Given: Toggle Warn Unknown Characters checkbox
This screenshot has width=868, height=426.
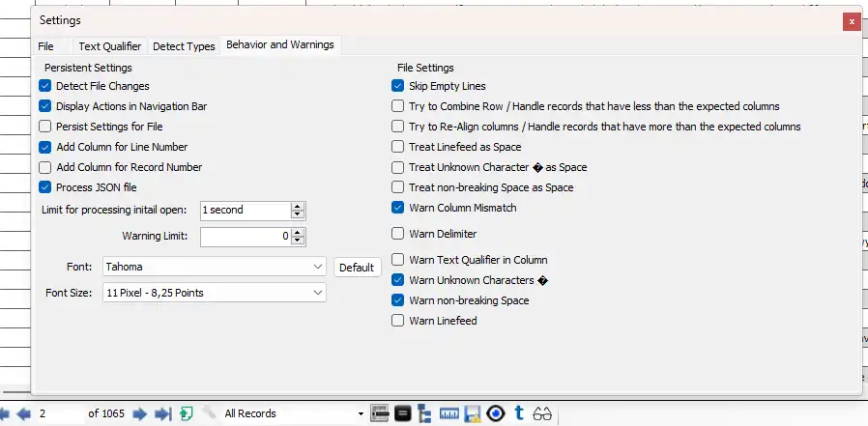Looking at the screenshot, I should pyautogui.click(x=397, y=280).
